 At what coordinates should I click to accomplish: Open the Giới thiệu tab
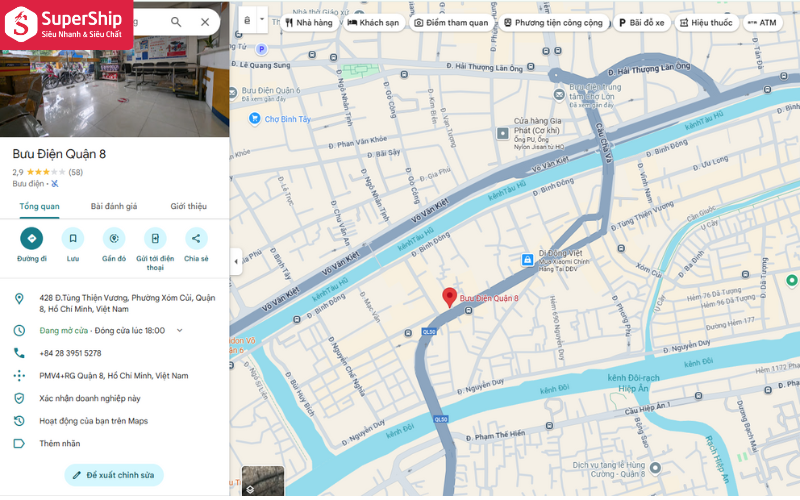188,206
